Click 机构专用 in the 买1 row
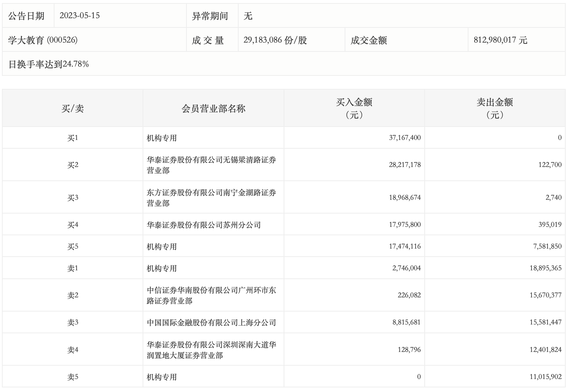This screenshot has height=392, width=568. coord(162,138)
